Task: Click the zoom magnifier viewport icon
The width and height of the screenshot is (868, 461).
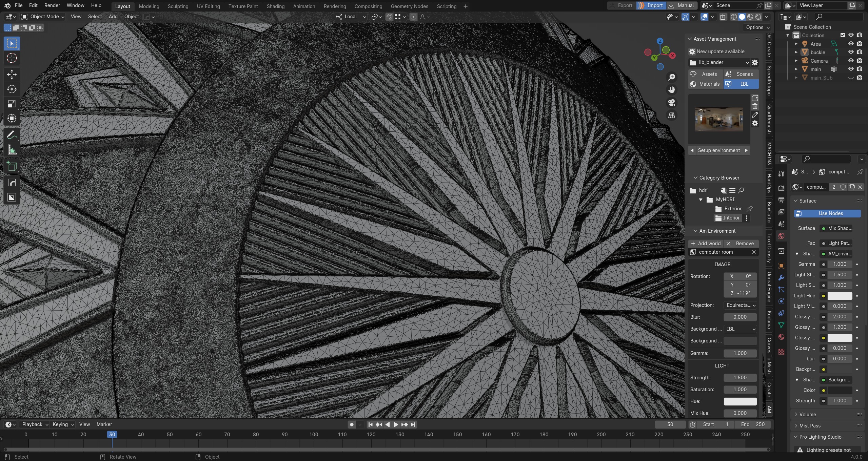Action: pos(671,77)
